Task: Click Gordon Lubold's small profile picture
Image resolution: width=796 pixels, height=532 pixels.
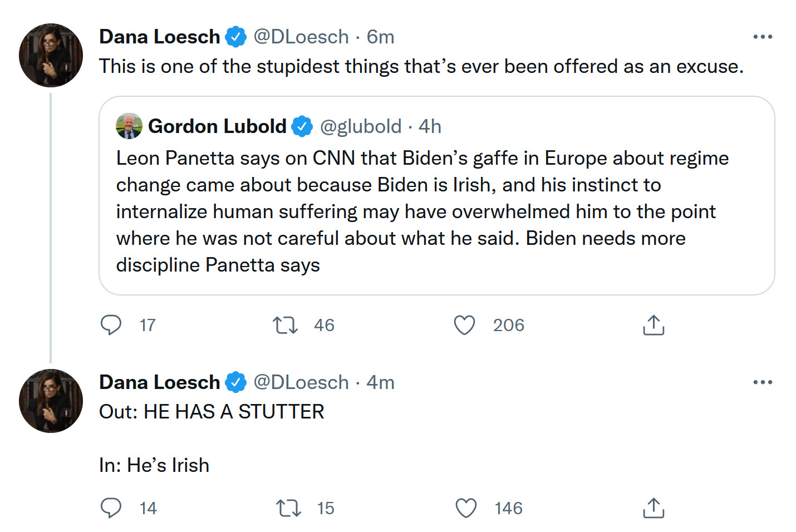Action: tap(129, 126)
